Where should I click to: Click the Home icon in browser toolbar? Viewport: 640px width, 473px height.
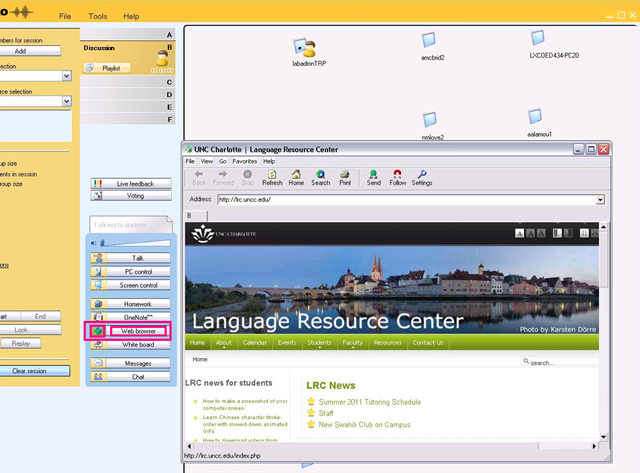(x=296, y=177)
